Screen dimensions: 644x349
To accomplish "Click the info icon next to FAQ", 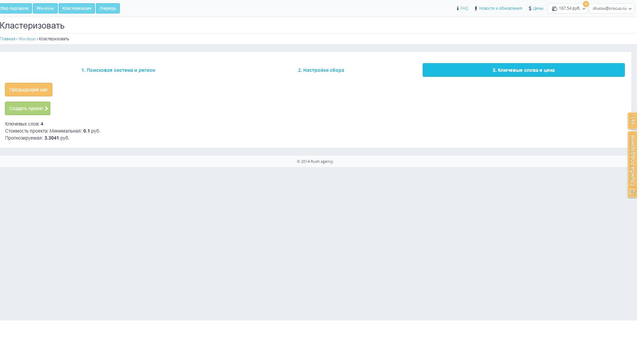I will 458,8.
